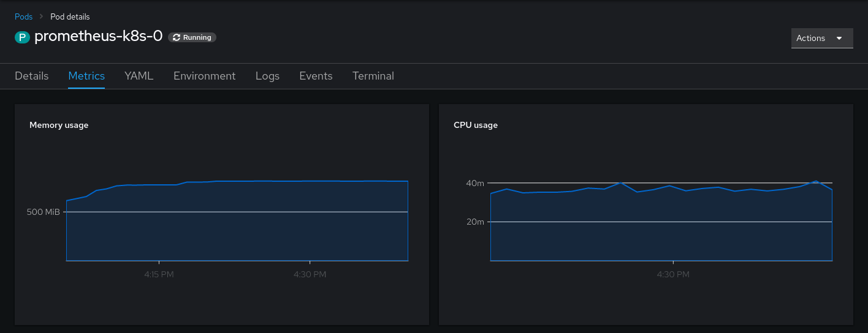Go back to the Pods breadcrumb link

click(x=23, y=17)
